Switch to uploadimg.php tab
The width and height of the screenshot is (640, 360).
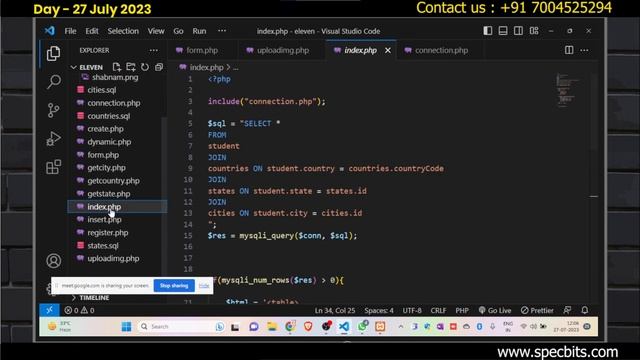pyautogui.click(x=282, y=50)
